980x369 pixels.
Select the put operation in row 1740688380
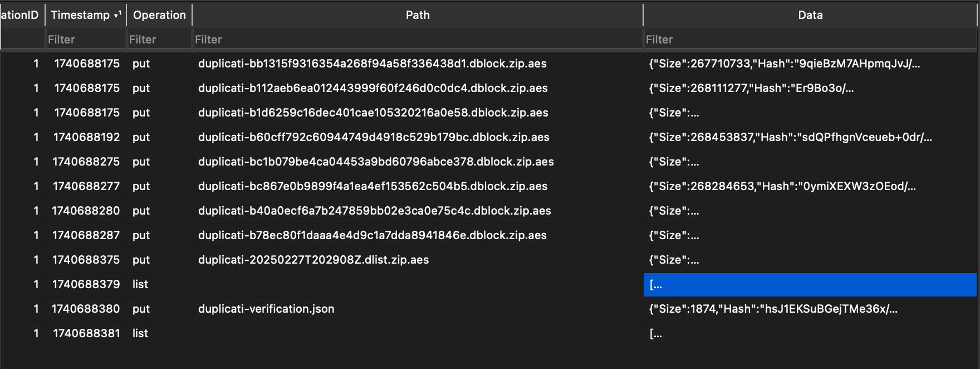tap(141, 309)
